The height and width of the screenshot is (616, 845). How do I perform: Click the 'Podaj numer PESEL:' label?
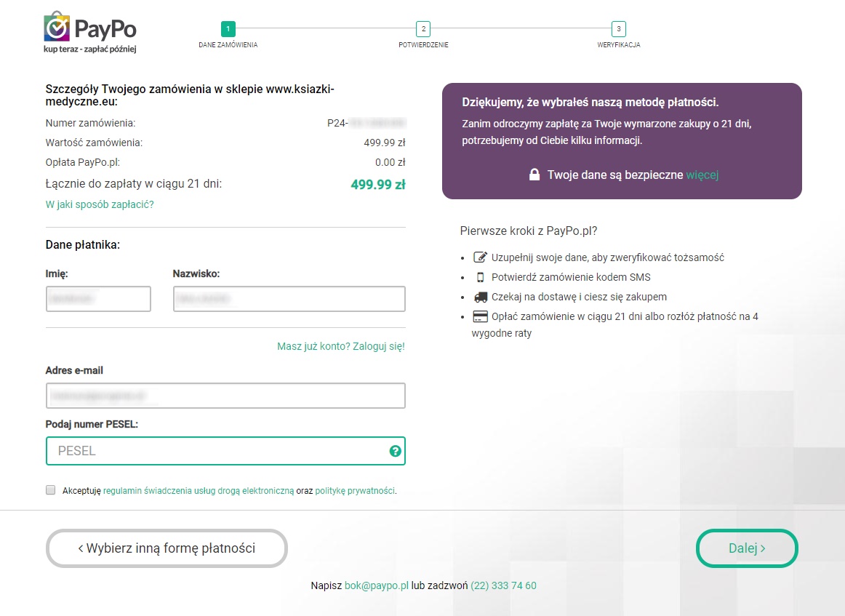[92, 424]
